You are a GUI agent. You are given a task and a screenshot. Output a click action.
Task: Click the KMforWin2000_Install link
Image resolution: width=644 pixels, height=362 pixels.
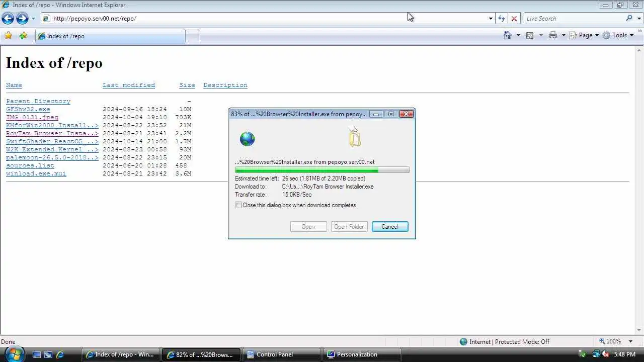coord(52,125)
